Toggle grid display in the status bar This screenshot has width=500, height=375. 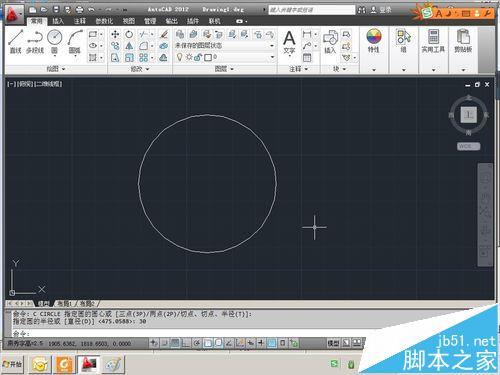tap(175, 343)
